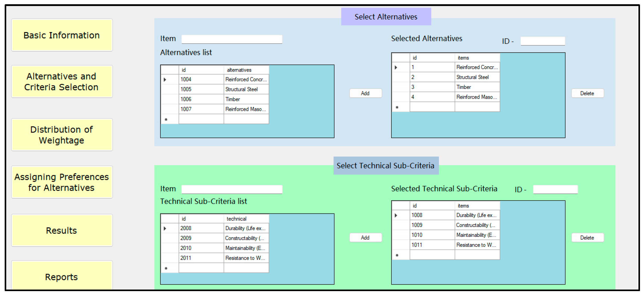Open the Basic Information section
Viewport: 644px width, 296px height.
point(62,35)
